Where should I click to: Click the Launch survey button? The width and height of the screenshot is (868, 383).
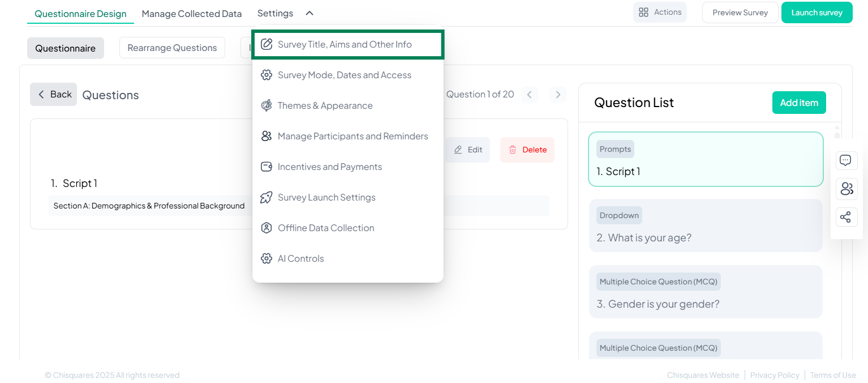(817, 12)
